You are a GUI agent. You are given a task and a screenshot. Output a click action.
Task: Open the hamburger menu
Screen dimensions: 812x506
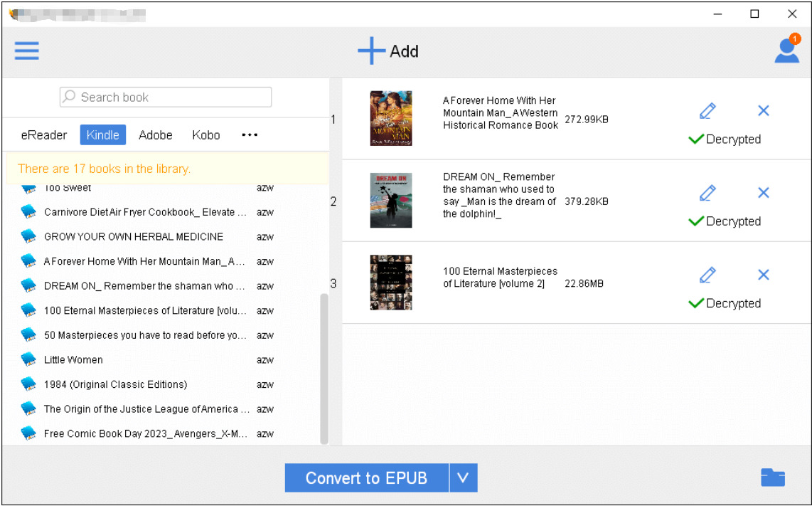26,51
